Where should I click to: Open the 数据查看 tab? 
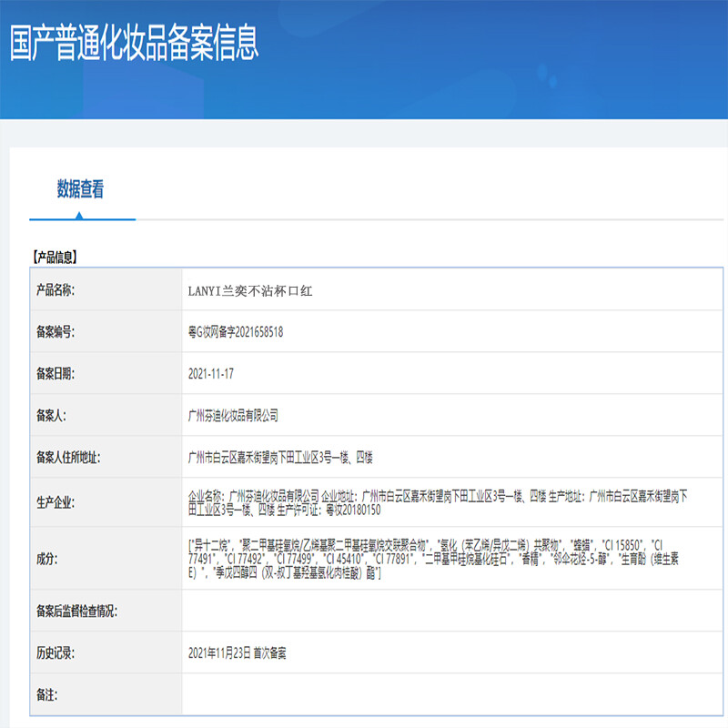80,189
